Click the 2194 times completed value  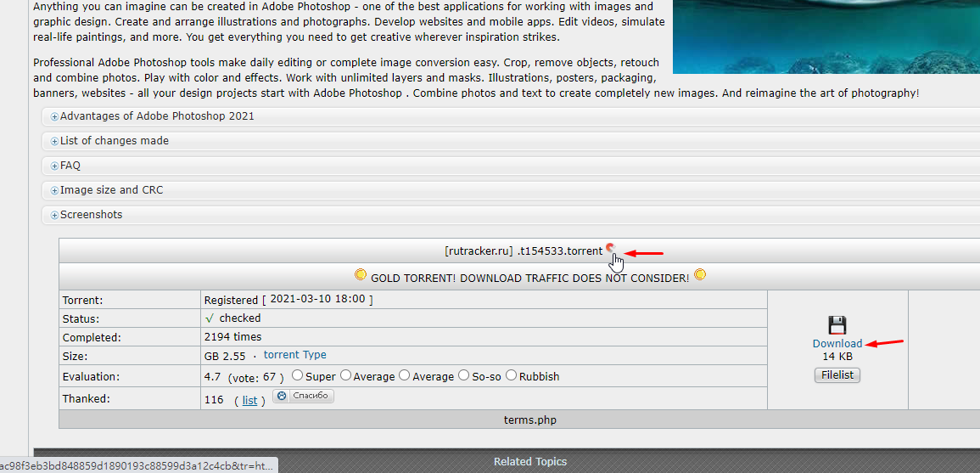coord(233,336)
